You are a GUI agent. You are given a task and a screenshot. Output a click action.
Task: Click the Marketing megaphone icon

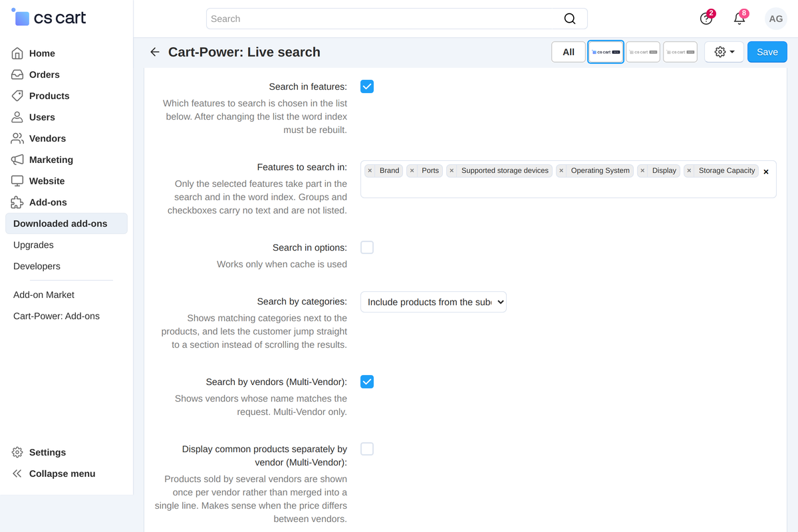pos(17,160)
